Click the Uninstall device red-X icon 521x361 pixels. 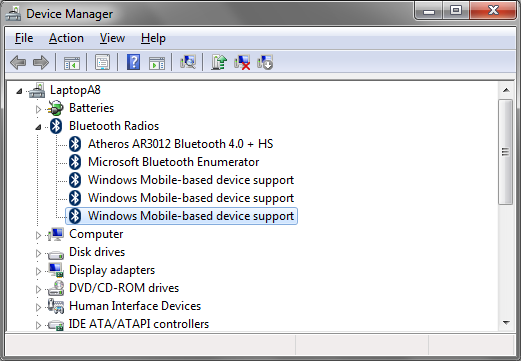(242, 62)
